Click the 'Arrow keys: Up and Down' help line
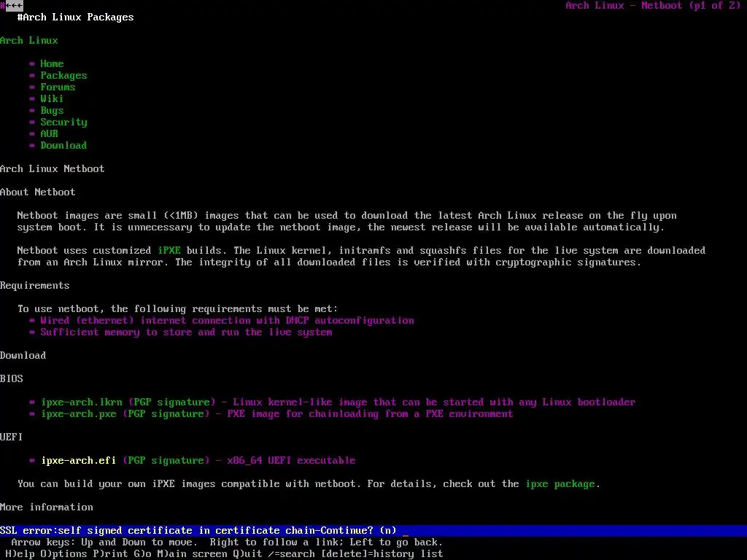This screenshot has height=560, width=747. point(228,542)
